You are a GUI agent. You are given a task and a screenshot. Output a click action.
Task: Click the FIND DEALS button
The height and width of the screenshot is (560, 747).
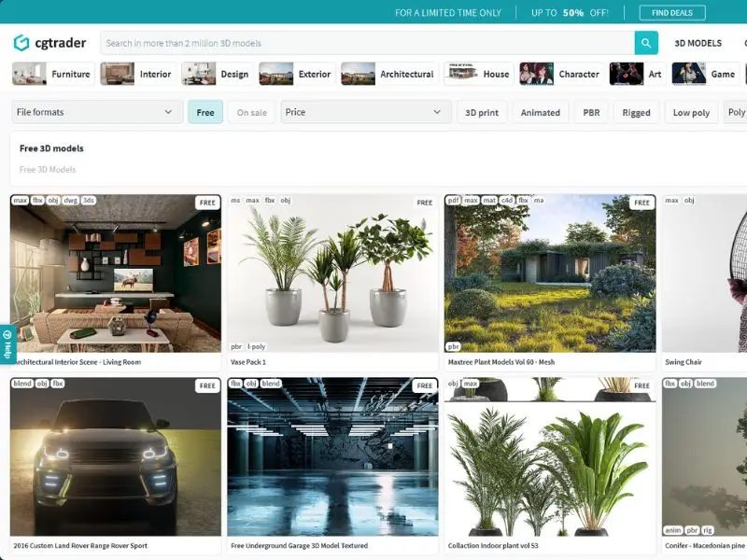tap(672, 13)
